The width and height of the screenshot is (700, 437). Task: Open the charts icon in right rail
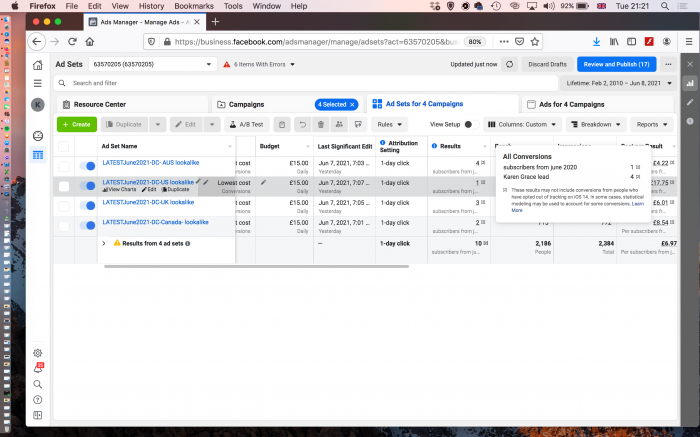690,83
